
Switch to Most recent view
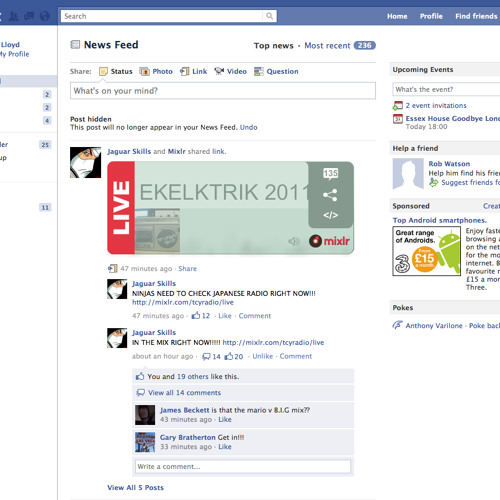327,46
